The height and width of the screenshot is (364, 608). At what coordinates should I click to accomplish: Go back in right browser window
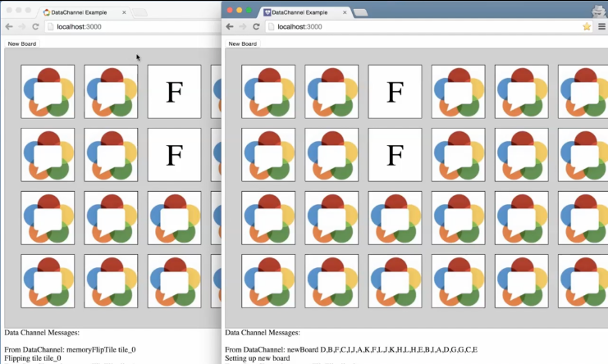click(230, 27)
